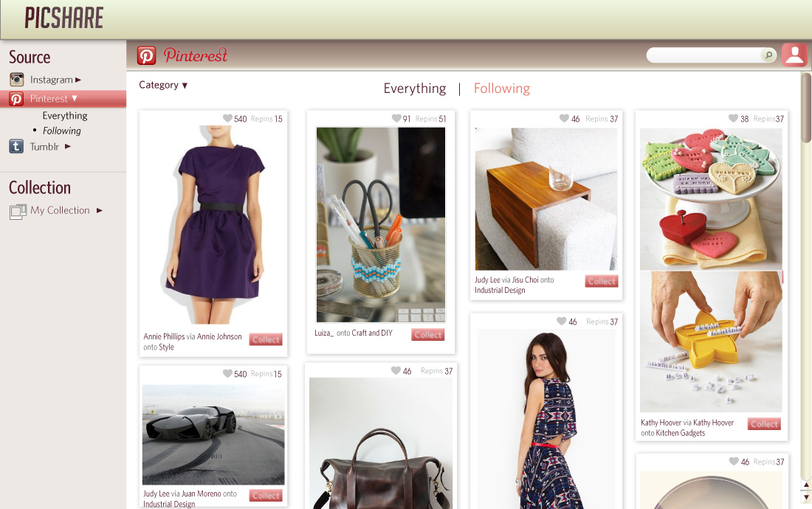Click the vertical scrollbar thumb
812x509 pixels.
coord(806,108)
